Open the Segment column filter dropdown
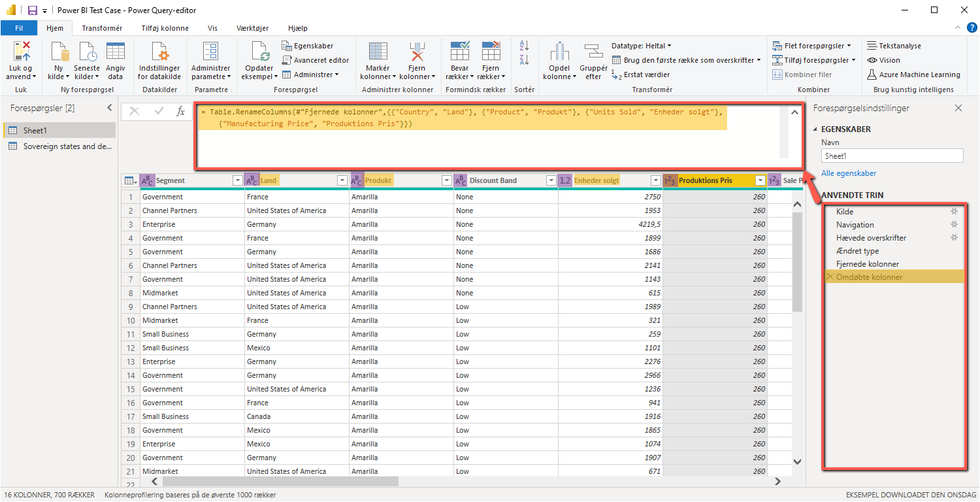This screenshot has width=980, height=502. click(x=237, y=180)
